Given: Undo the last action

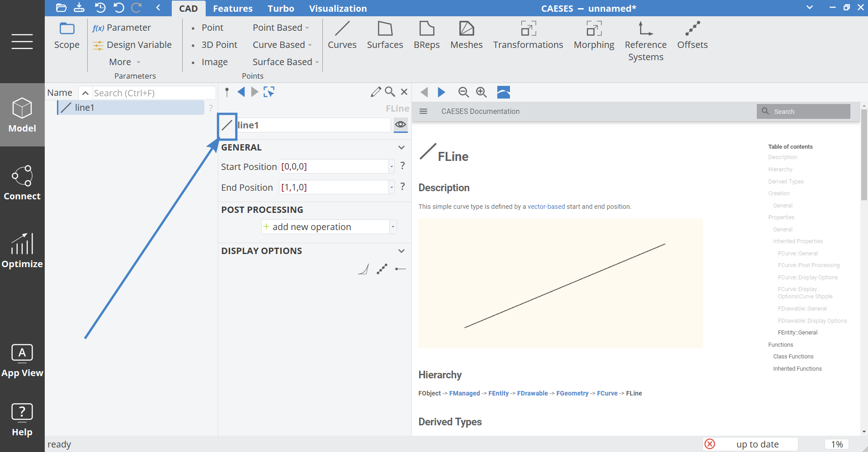Looking at the screenshot, I should pyautogui.click(x=119, y=8).
